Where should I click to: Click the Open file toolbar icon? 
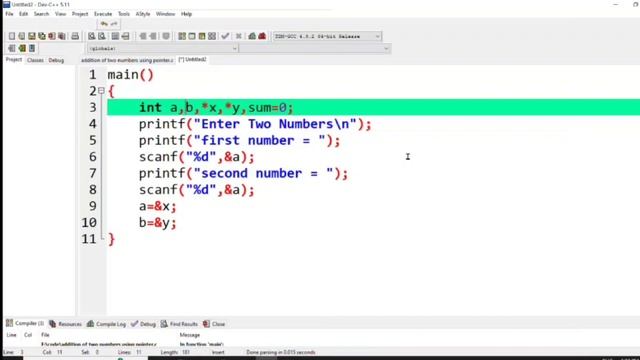point(22,36)
